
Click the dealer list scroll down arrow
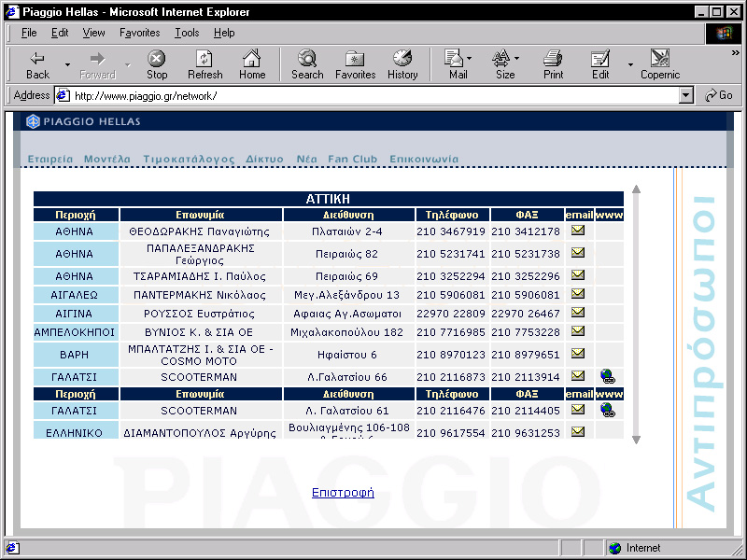(636, 440)
